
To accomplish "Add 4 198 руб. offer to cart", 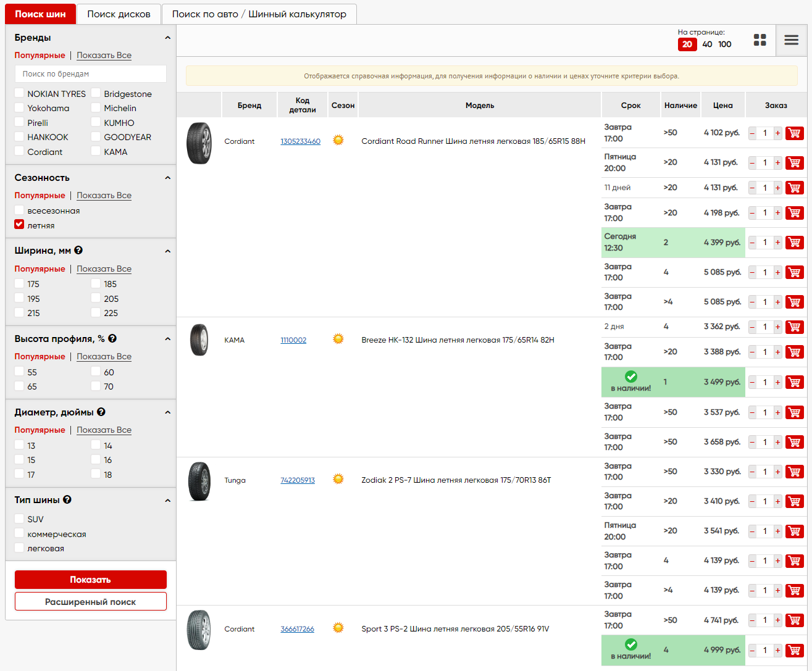I will [795, 213].
